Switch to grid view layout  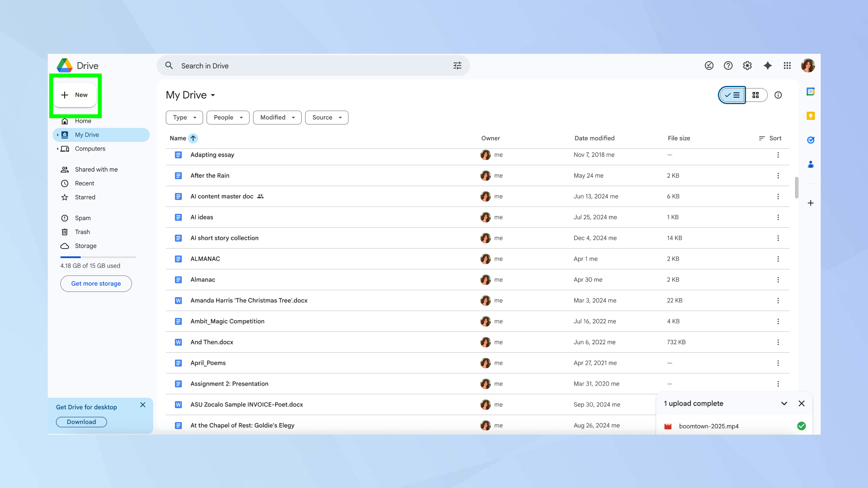[x=756, y=95]
